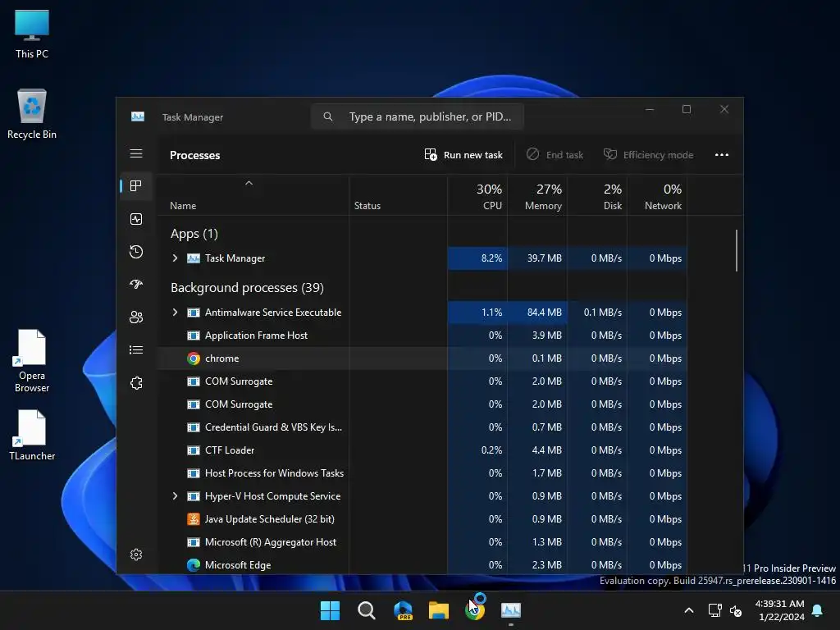Viewport: 840px width, 630px height.
Task: Select the first COM Surrogate row
Action: [422, 381]
